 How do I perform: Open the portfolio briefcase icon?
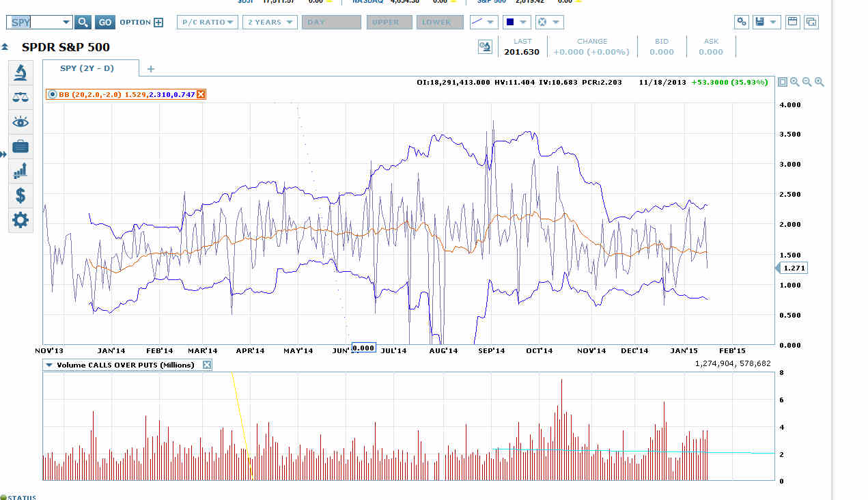tap(20, 146)
